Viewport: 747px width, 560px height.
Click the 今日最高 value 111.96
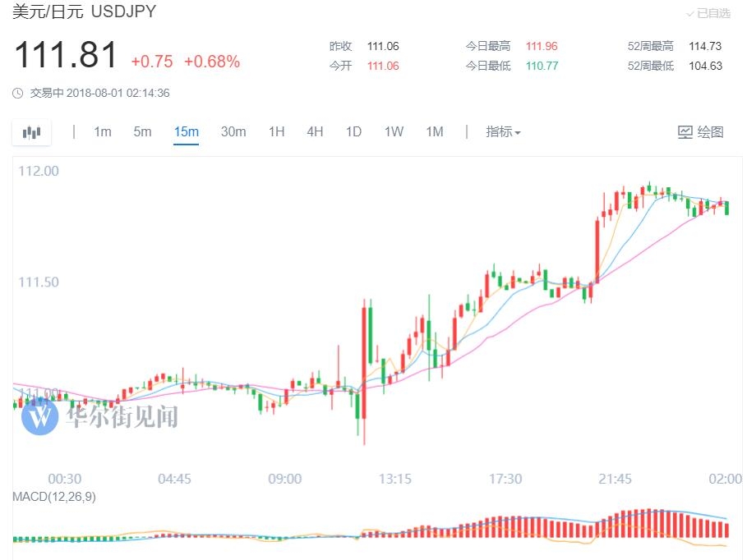pos(542,46)
